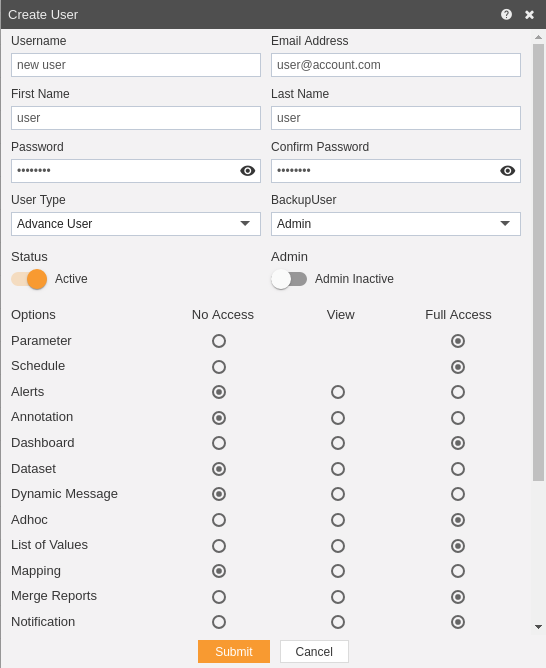
Task: Toggle the Active status switch
Action: tap(29, 279)
